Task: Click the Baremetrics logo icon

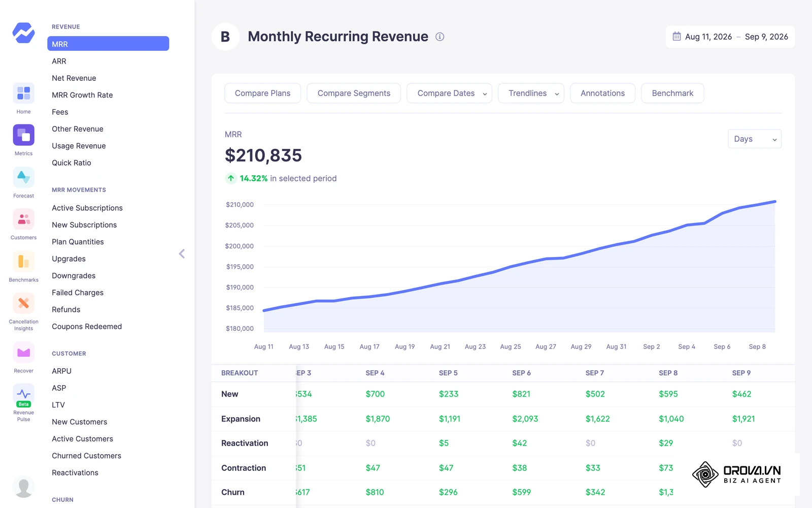Action: [23, 33]
